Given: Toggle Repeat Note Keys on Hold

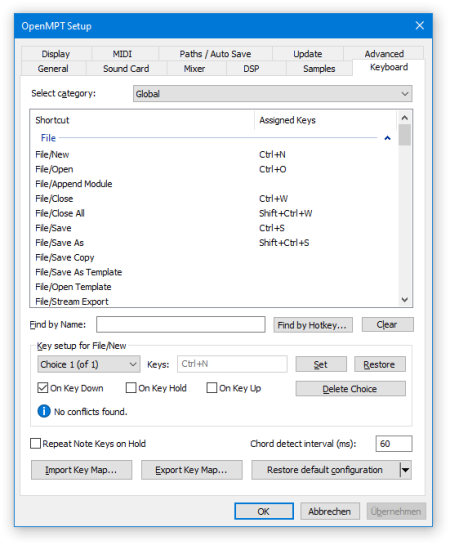Looking at the screenshot, I should point(35,444).
